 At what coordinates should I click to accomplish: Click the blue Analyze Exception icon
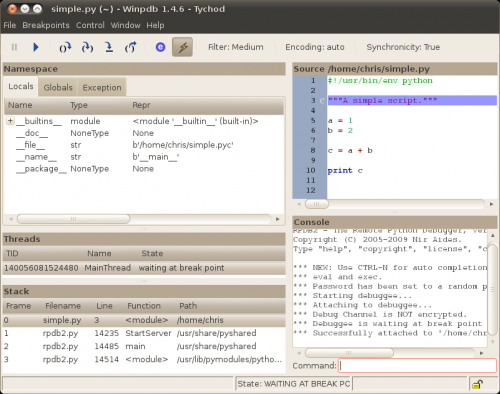tap(160, 47)
